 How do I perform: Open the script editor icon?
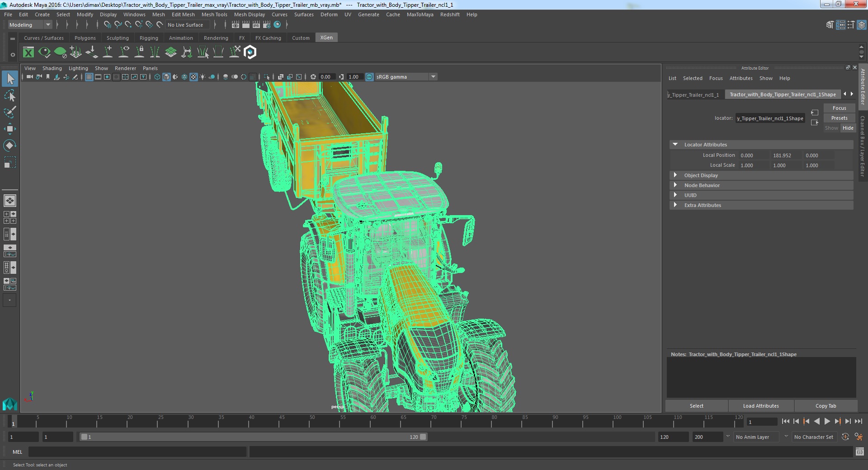859,451
